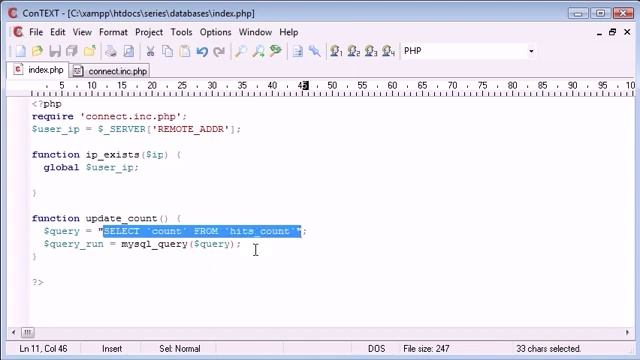Toggle the stay-on-top pin icon
This screenshot has height=360, width=640.
pyautogui.click(x=315, y=51)
